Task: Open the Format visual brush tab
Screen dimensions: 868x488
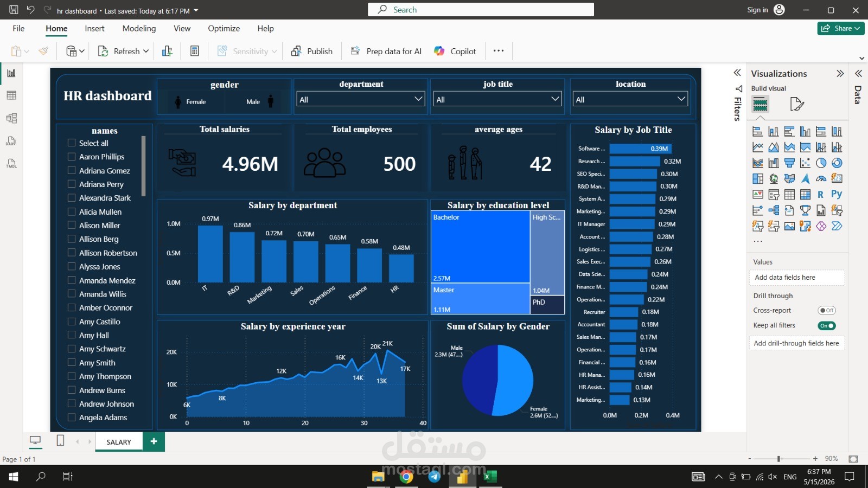Action: click(796, 104)
